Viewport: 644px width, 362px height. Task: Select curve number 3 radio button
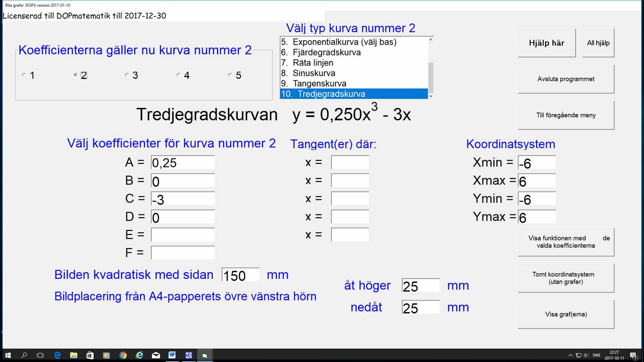coord(127,76)
